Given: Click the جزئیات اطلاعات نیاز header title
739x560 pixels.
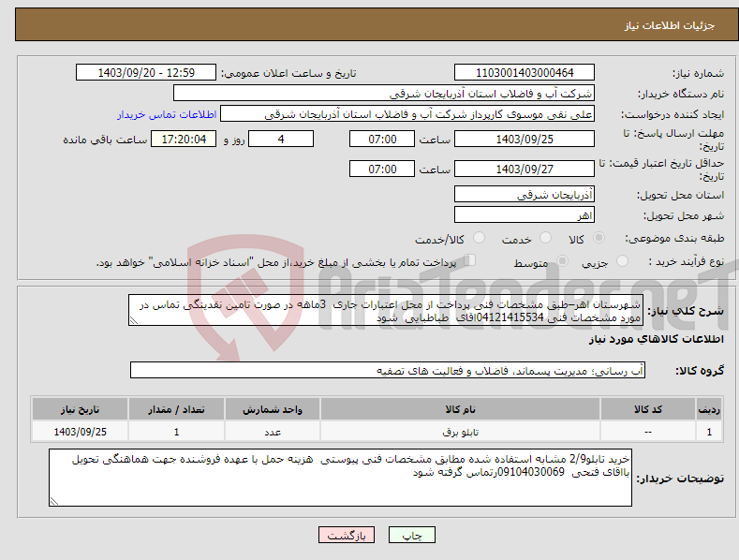Looking at the screenshot, I should [x=670, y=25].
